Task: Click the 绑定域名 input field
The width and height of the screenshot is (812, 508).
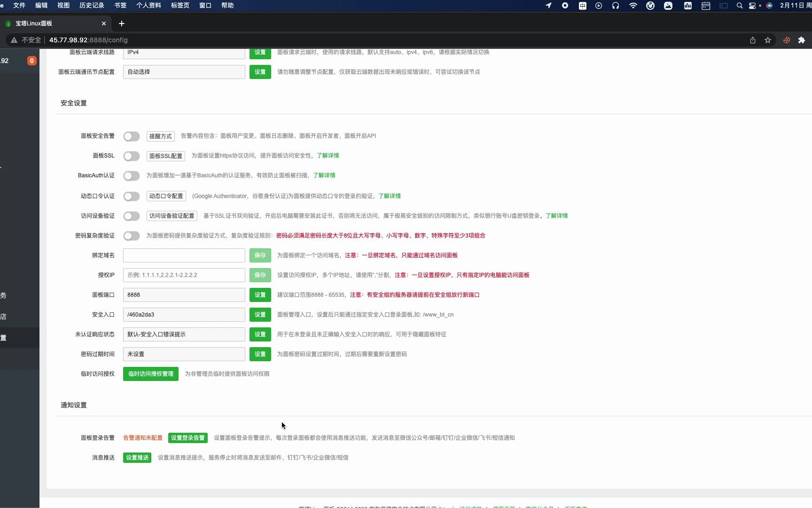Action: 184,255
